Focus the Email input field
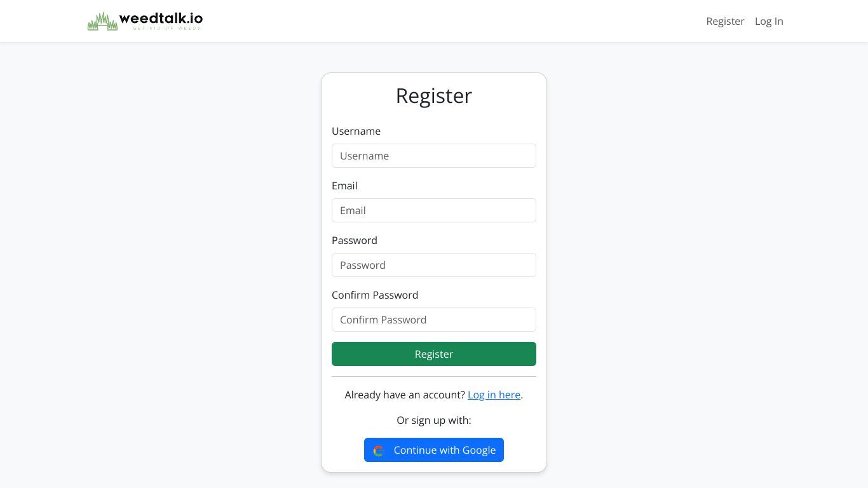This screenshot has width=868, height=488. [x=434, y=210]
